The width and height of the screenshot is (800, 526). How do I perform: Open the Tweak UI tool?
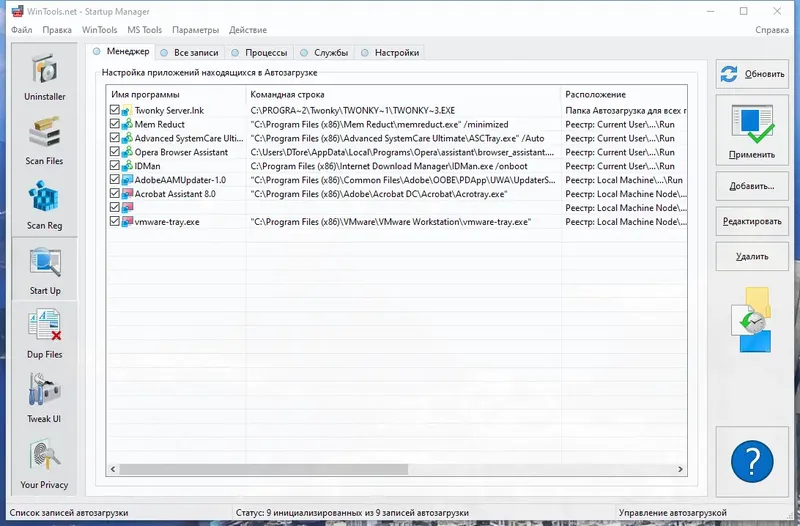pyautogui.click(x=45, y=398)
